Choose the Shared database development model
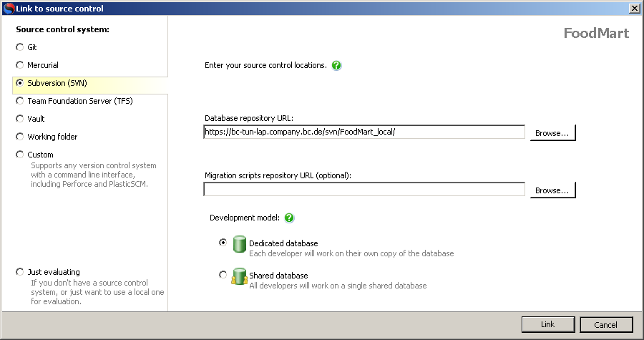The width and height of the screenshot is (644, 340). pos(223,275)
